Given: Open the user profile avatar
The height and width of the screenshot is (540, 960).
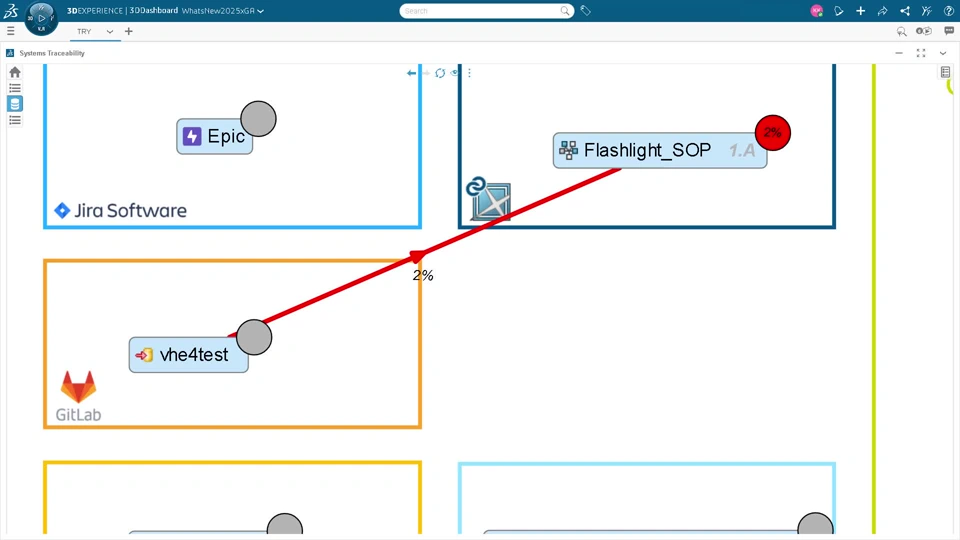Looking at the screenshot, I should (x=816, y=10).
